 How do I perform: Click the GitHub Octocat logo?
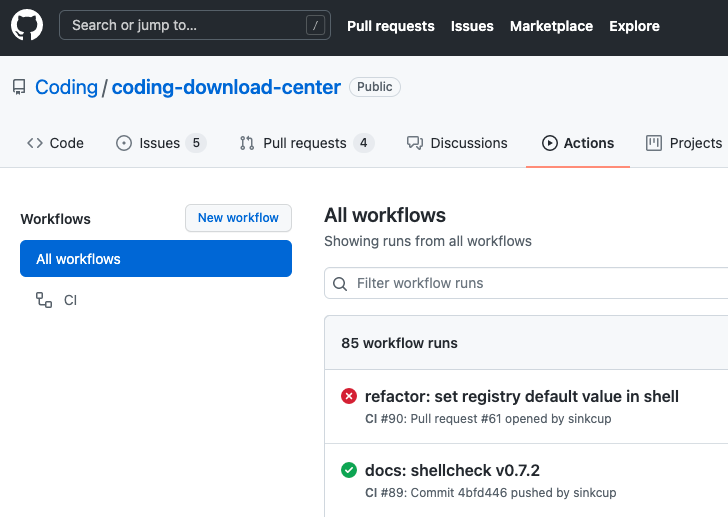point(27,26)
